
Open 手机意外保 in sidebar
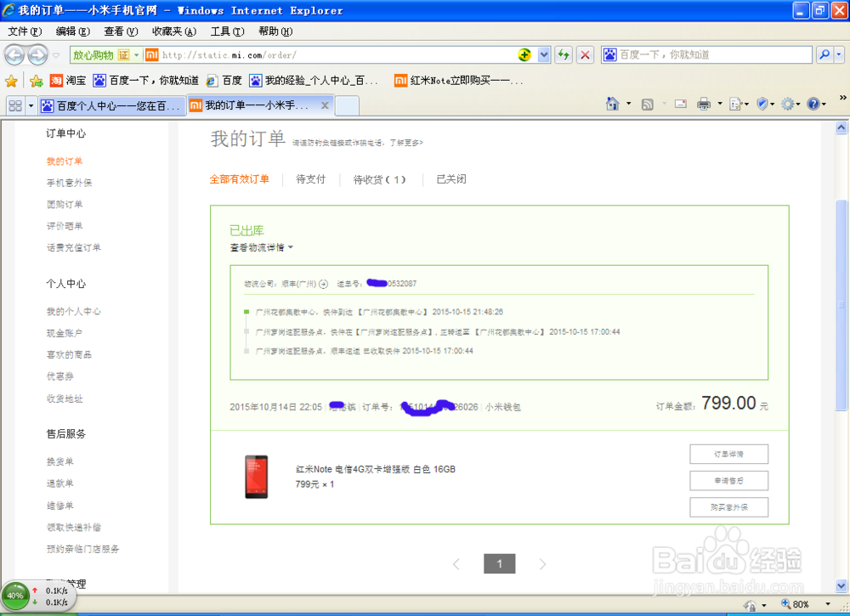click(70, 183)
